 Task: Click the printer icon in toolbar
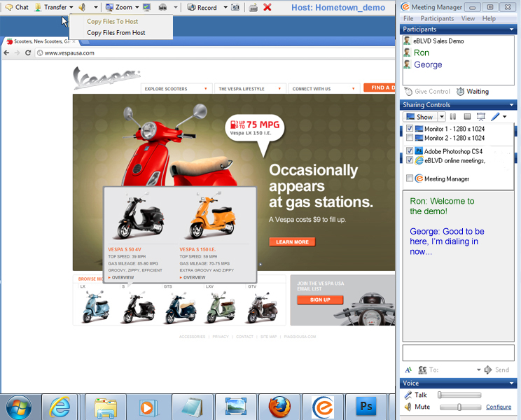(x=253, y=7)
